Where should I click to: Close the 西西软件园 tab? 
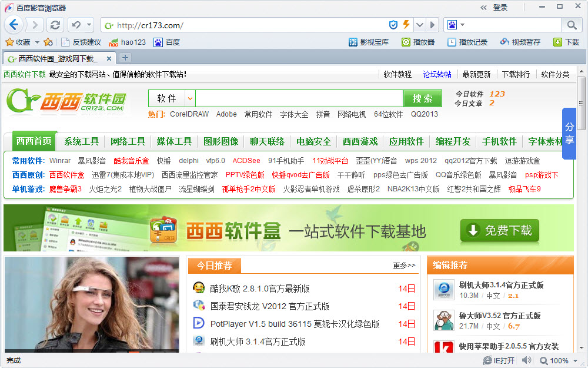(x=109, y=58)
